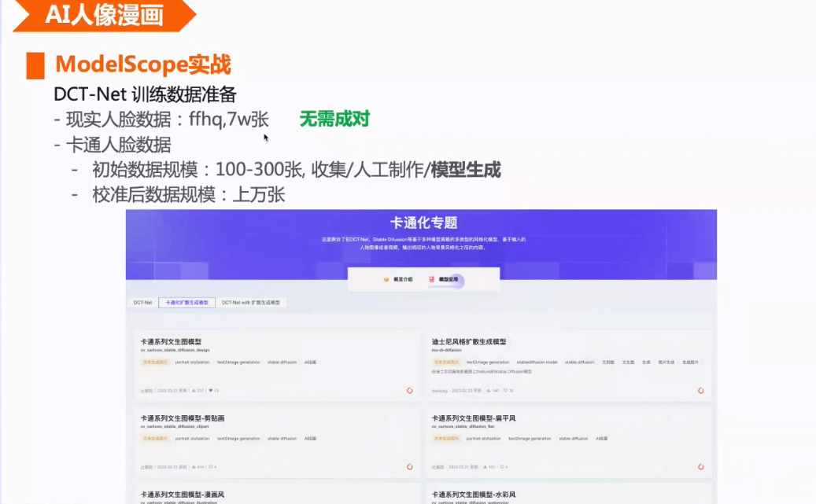Switch to the DCT-Net tab
This screenshot has width=816, height=504.
(x=143, y=302)
